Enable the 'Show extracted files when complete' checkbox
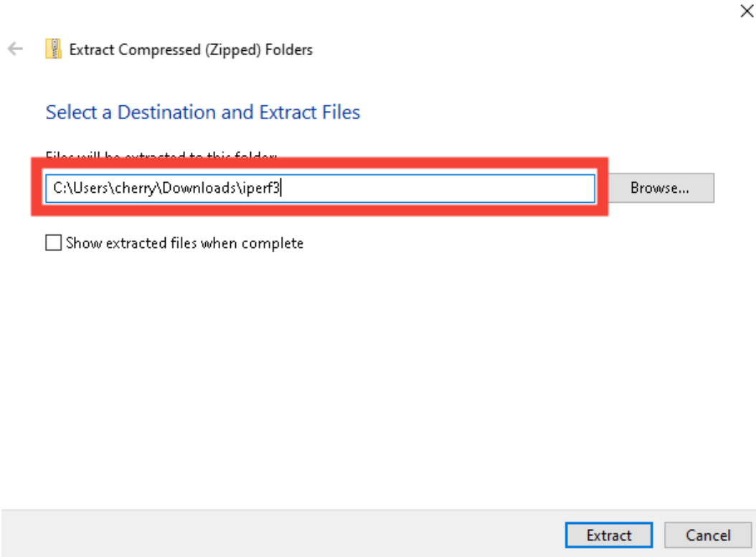The height and width of the screenshot is (557, 756). tap(53, 243)
